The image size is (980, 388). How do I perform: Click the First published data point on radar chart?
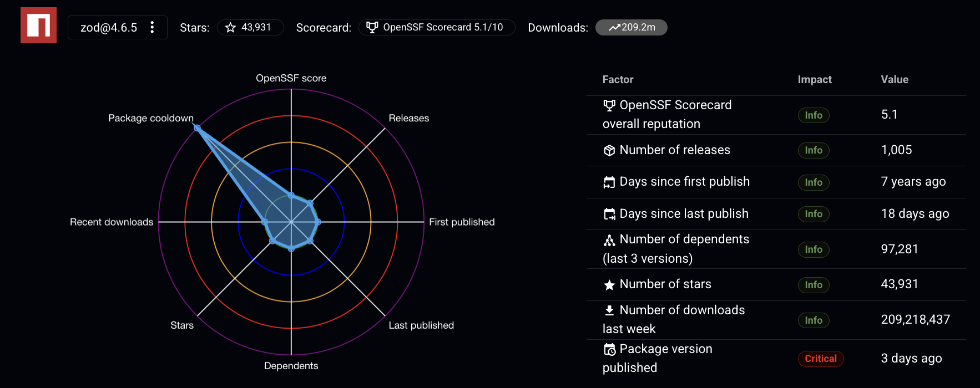point(317,222)
